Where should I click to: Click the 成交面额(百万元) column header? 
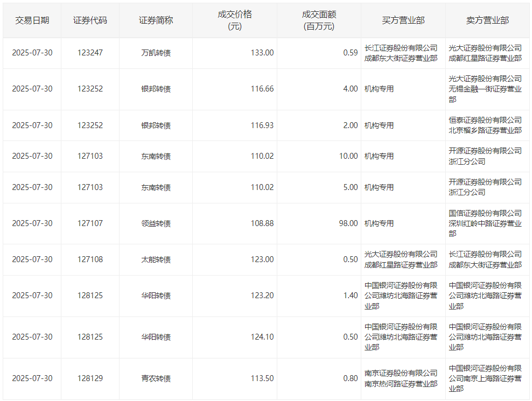[319, 20]
